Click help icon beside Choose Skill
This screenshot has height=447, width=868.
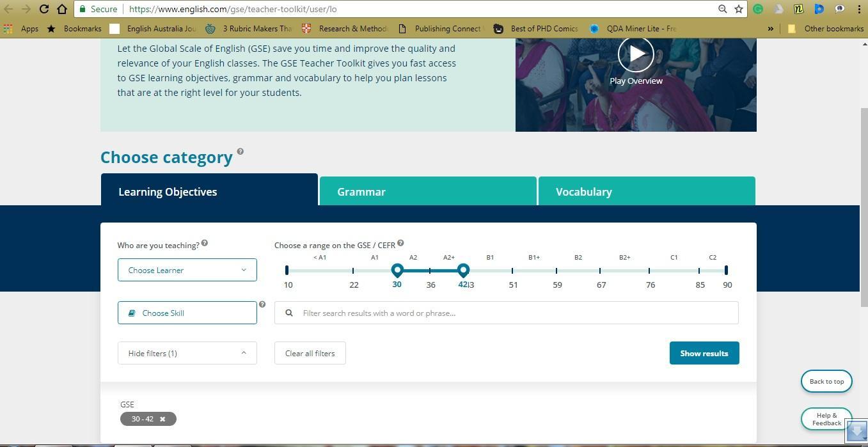pyautogui.click(x=262, y=304)
